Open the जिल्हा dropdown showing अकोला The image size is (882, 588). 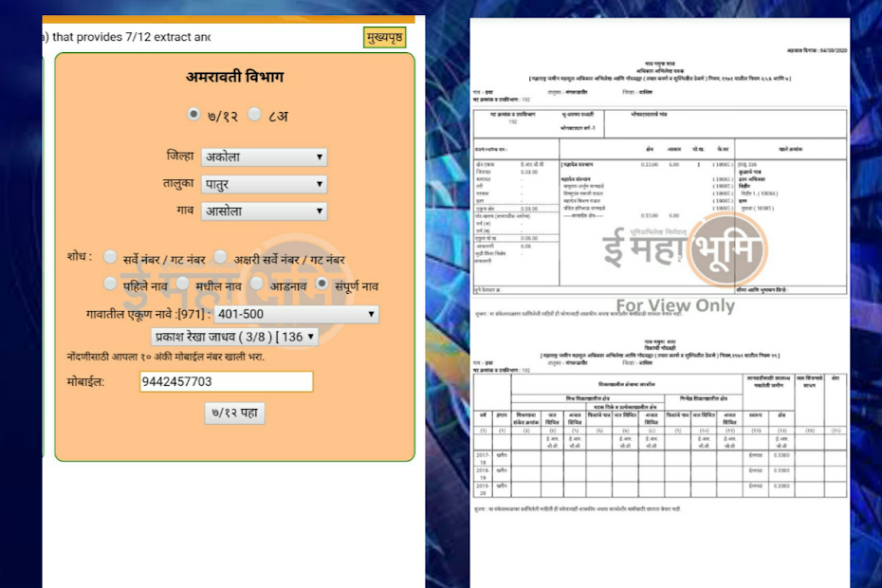[x=264, y=157]
